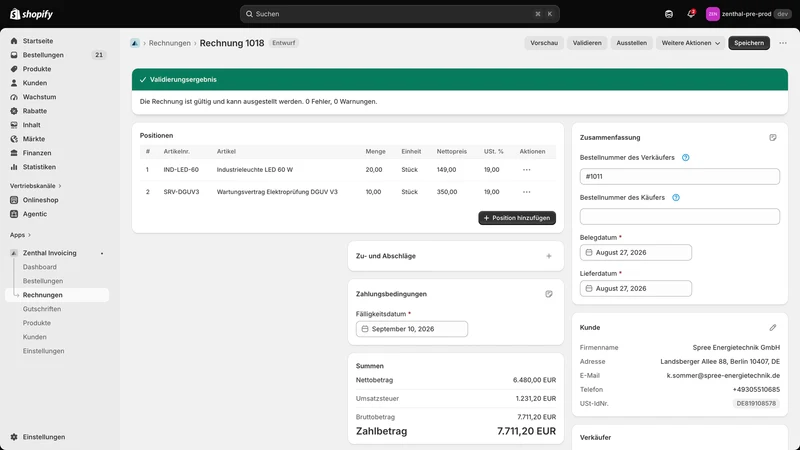Edit Kunde details with the pencil icon
This screenshot has height=450, width=800.
[773, 328]
